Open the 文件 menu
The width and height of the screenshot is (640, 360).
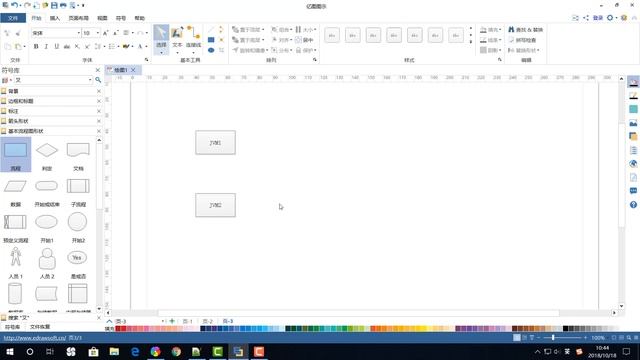(x=13, y=18)
